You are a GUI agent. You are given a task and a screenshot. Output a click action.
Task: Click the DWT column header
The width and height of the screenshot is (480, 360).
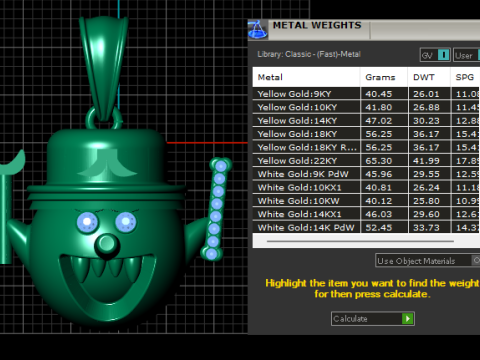tap(429, 77)
